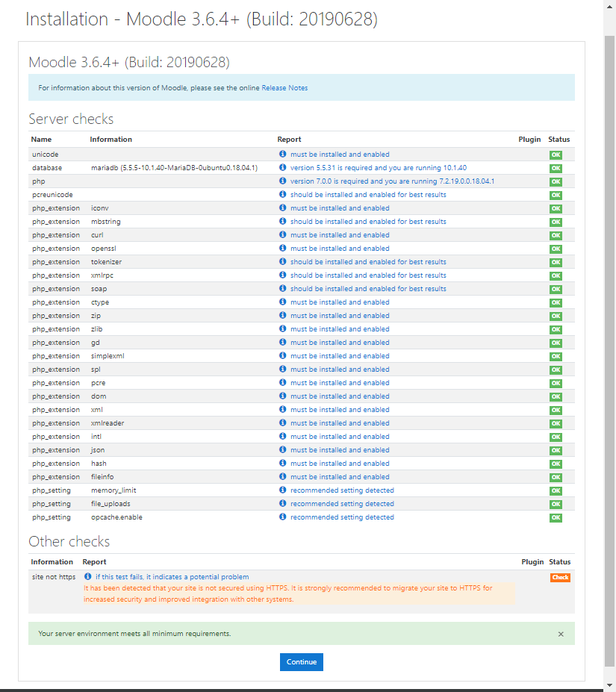The height and width of the screenshot is (692, 616).
Task: Click the info icon for the dom extension
Action: (x=282, y=396)
